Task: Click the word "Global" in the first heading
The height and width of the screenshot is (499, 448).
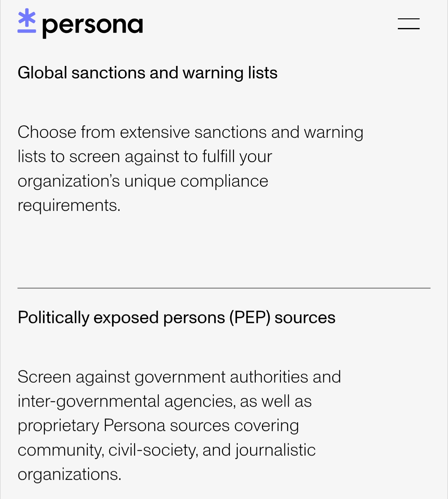Action: point(42,73)
